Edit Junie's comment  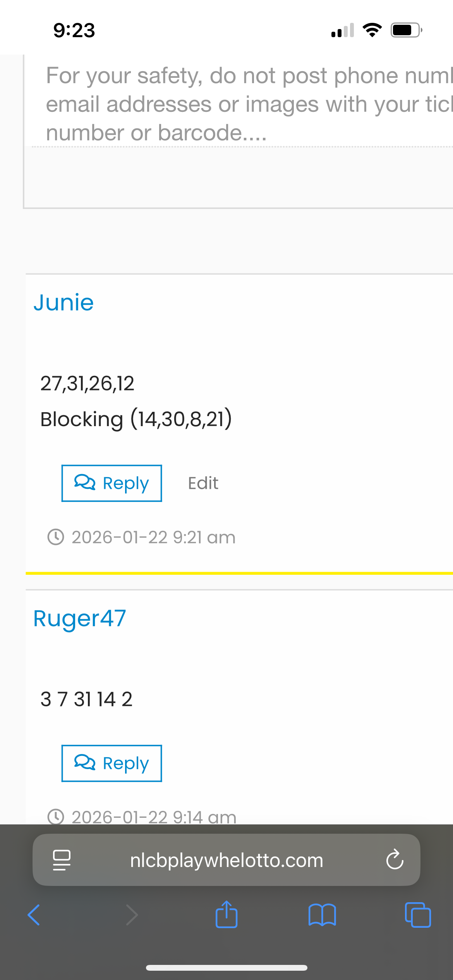[x=203, y=483]
